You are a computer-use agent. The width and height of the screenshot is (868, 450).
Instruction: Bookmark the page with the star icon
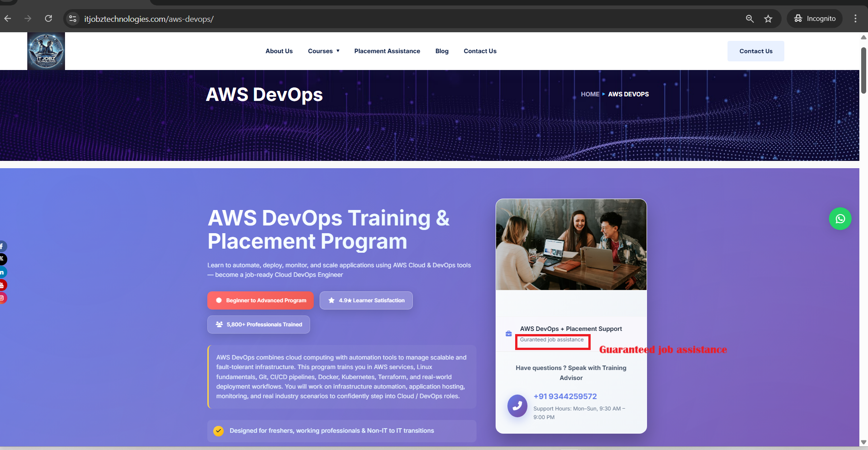pos(768,19)
